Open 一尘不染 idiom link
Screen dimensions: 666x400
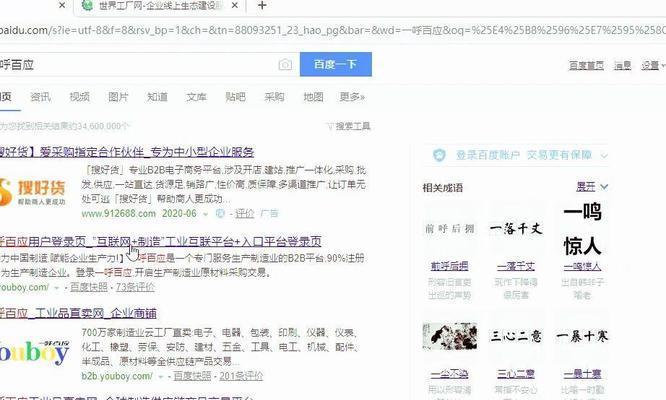click(449, 374)
